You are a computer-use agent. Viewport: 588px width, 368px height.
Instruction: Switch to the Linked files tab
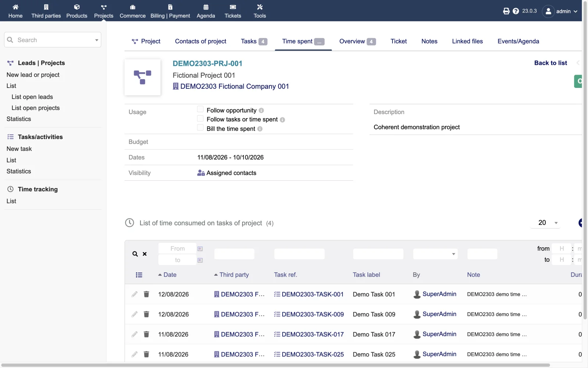tap(467, 41)
